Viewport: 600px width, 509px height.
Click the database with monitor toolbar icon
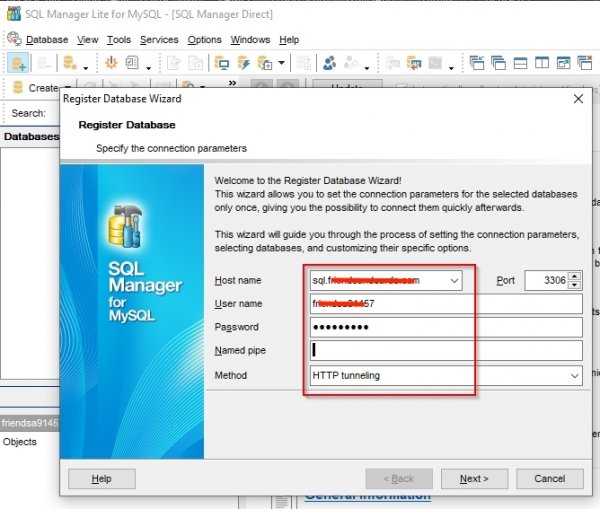pos(222,63)
